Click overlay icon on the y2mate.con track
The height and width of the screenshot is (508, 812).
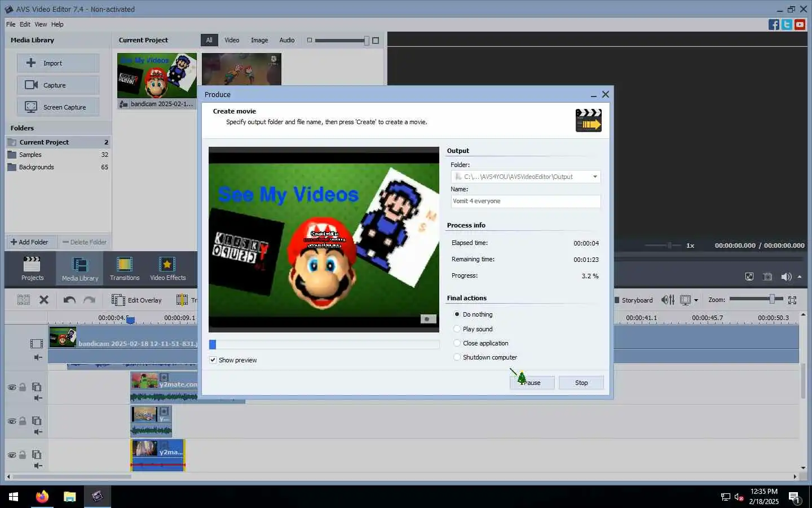tap(37, 387)
